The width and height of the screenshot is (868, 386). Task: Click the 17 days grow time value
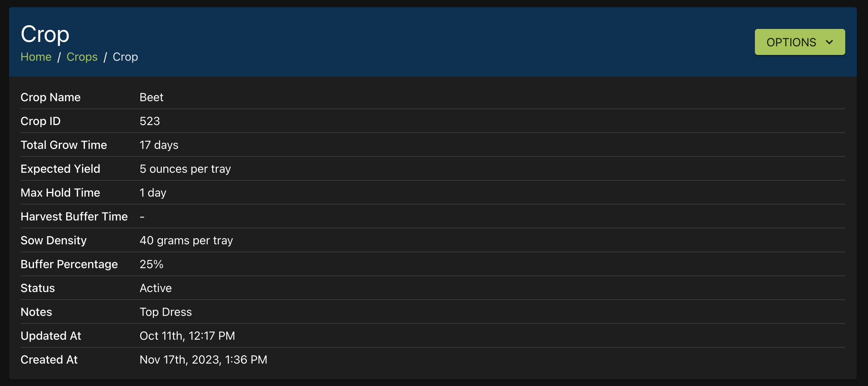(x=159, y=145)
